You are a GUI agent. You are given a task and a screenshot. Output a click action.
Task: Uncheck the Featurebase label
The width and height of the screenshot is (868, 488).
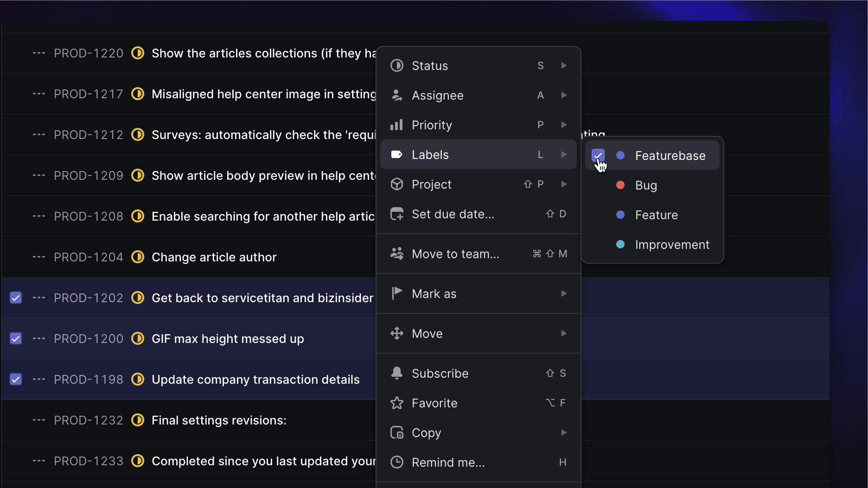[x=598, y=156]
